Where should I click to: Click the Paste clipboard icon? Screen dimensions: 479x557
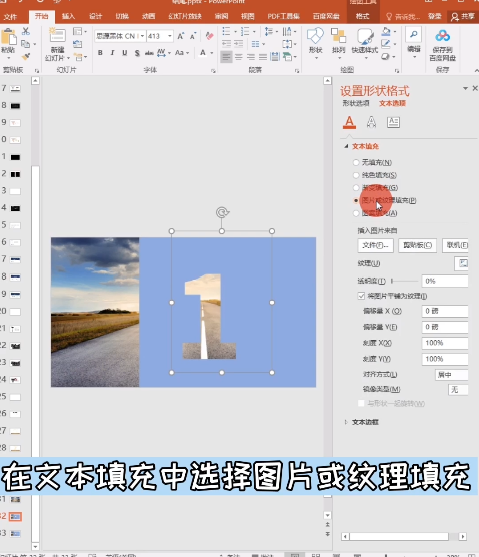9,37
